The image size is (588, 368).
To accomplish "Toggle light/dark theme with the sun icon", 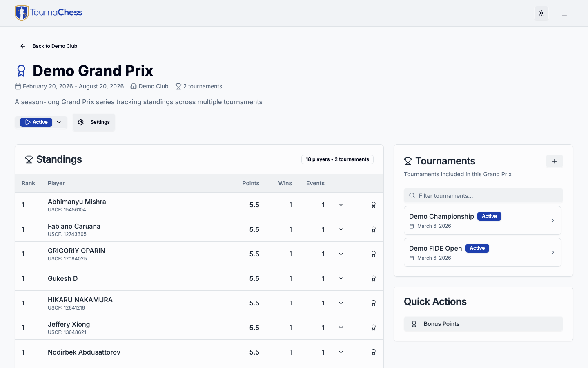I will (541, 13).
